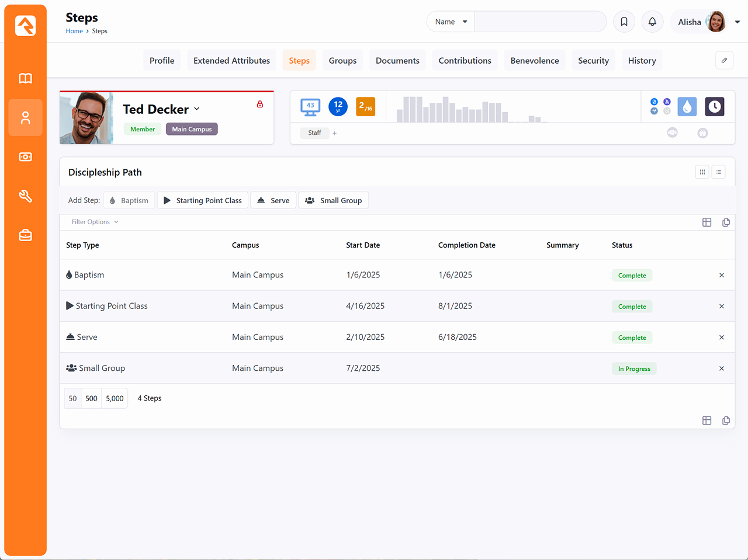Click the pencil edit icon
The width and height of the screenshot is (748, 560).
[x=724, y=60]
